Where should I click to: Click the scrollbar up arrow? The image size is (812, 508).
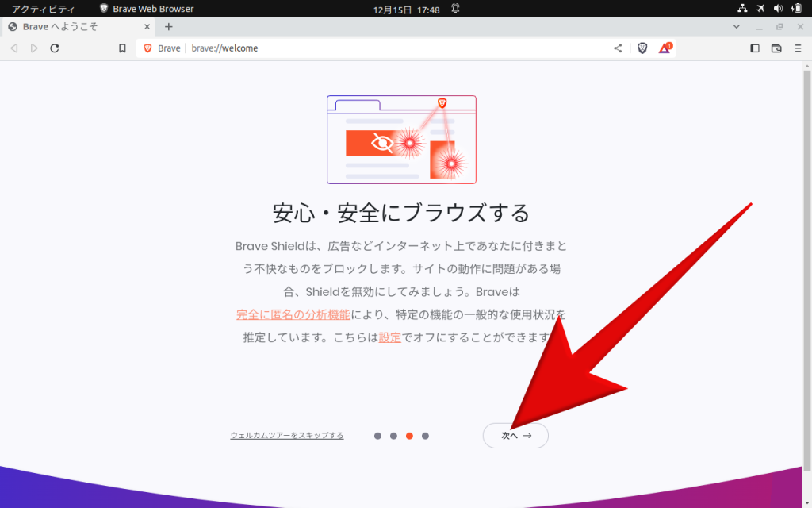807,66
